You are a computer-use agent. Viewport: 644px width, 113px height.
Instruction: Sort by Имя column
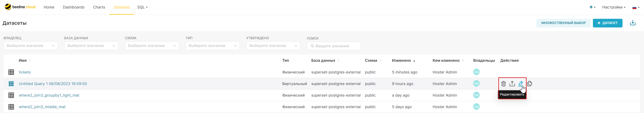[25, 60]
